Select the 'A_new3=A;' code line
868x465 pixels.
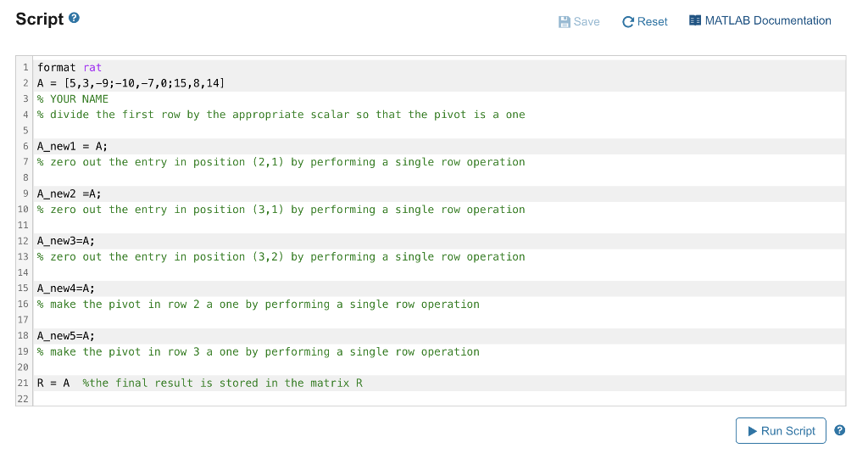coord(66,241)
